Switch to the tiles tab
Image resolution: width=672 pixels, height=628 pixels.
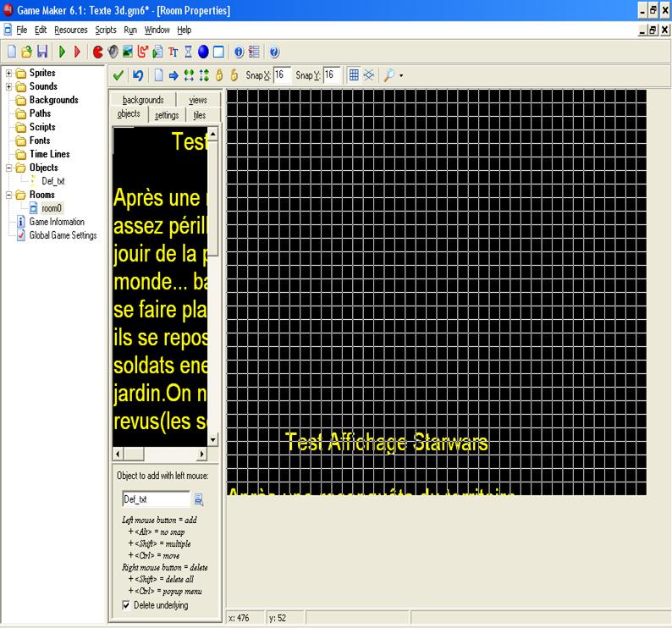click(199, 115)
